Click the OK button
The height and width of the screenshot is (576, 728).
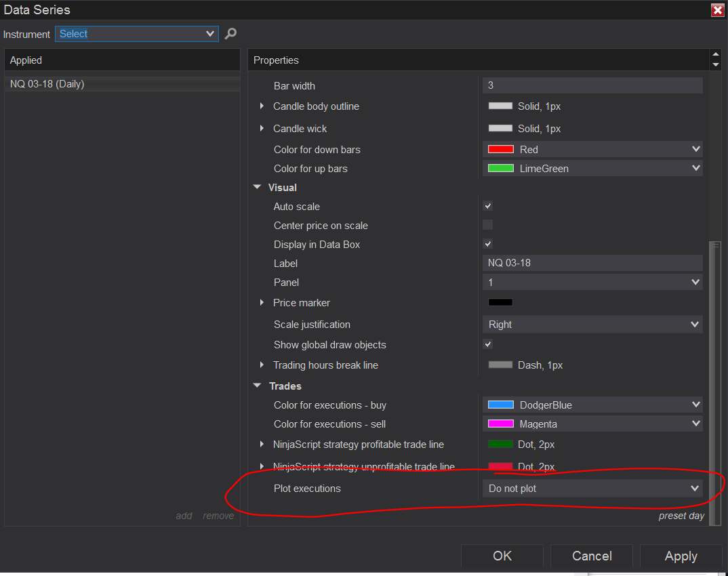[502, 556]
